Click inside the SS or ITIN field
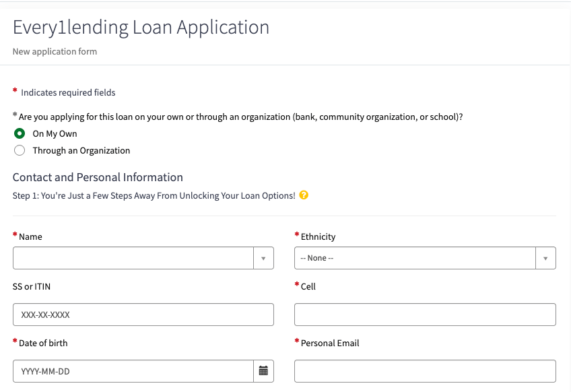Screen dimensions: 571x392 143,315
